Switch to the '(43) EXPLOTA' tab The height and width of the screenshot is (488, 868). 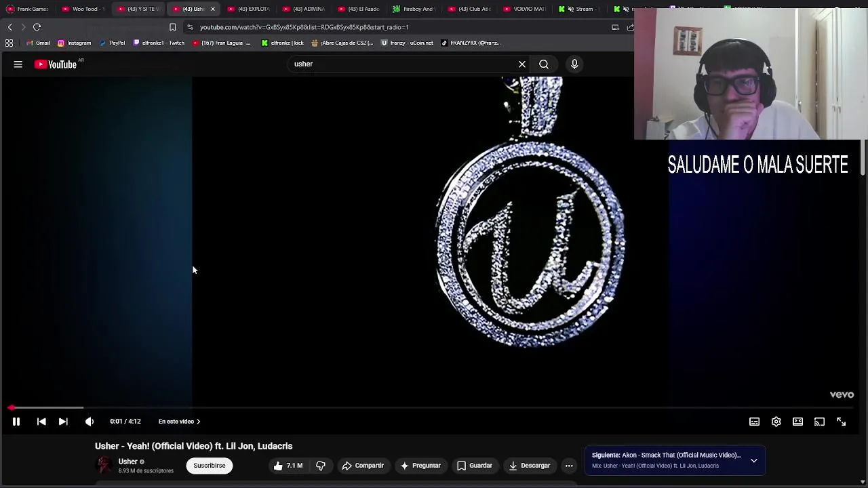[249, 9]
